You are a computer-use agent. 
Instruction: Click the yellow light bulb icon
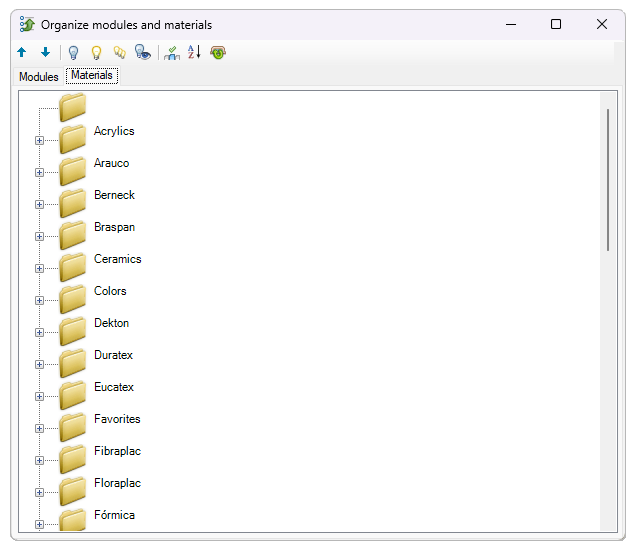pos(97,52)
